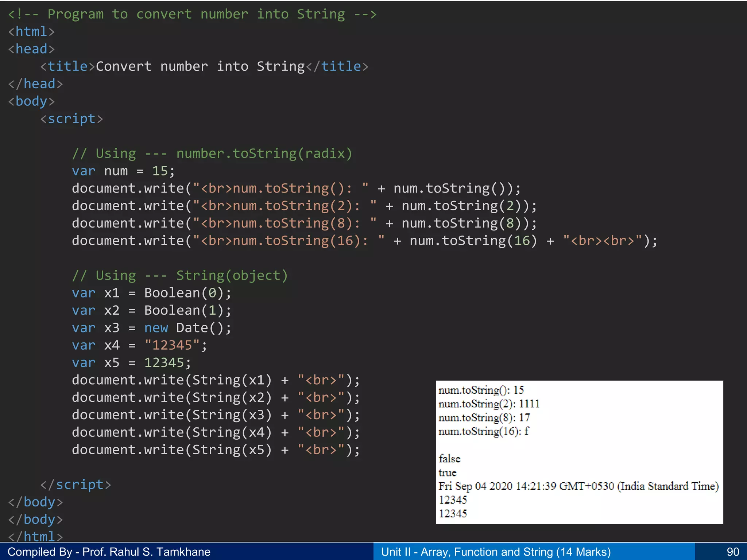Click the document.write(String(x4)) line
The image size is (747, 560).
coord(216,433)
